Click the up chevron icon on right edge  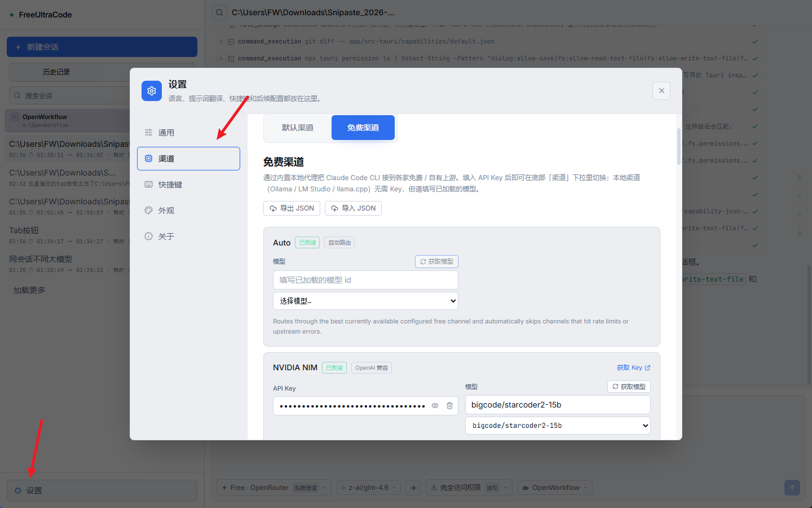(800, 196)
